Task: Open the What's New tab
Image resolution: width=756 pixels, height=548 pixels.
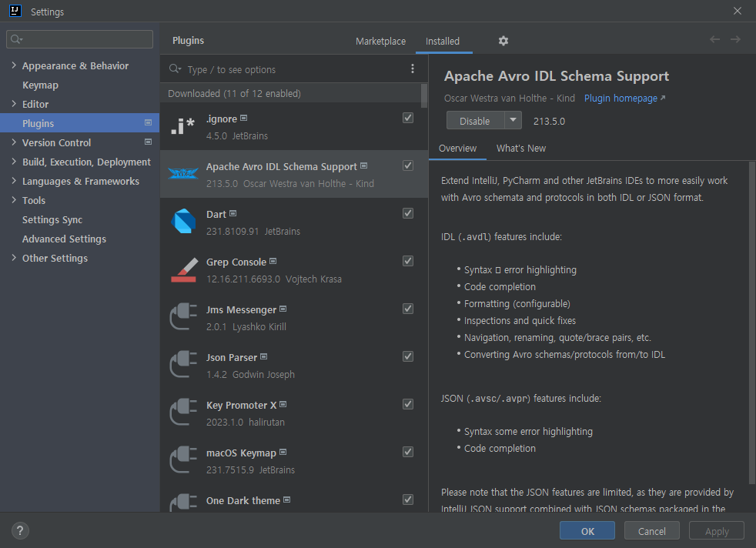Action: (x=521, y=149)
